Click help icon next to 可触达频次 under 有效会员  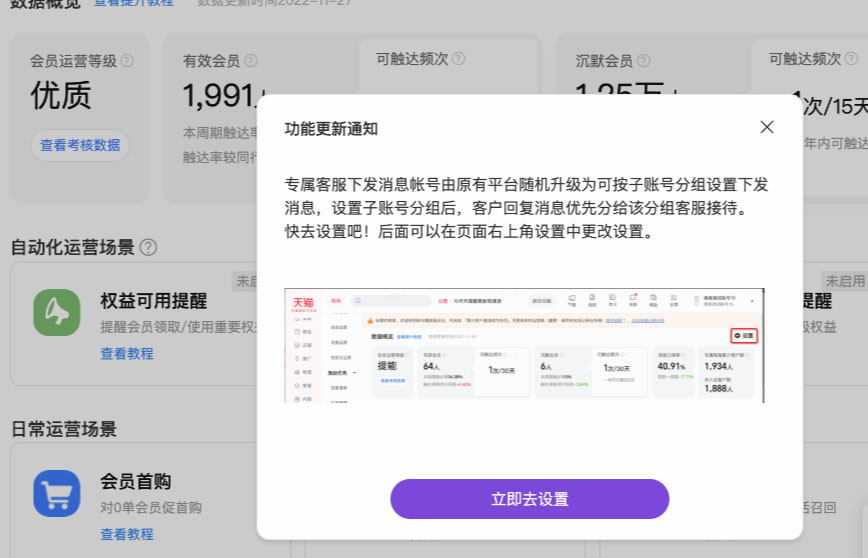(458, 58)
